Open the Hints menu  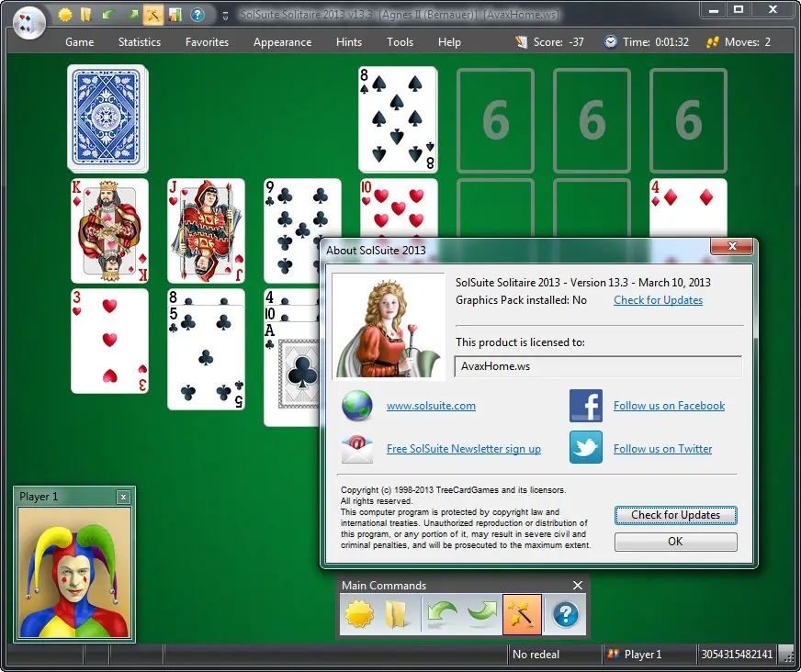(x=349, y=42)
